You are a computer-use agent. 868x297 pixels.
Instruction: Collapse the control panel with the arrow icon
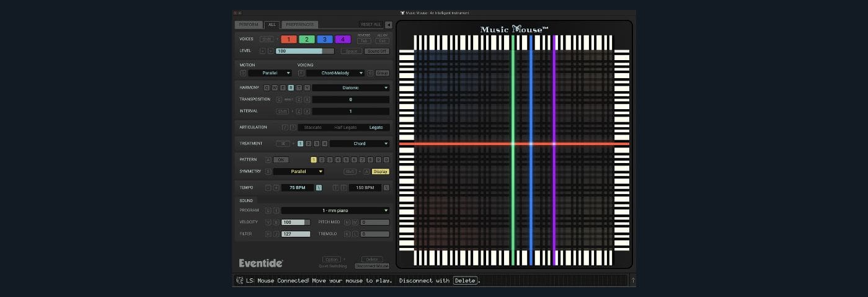click(389, 25)
